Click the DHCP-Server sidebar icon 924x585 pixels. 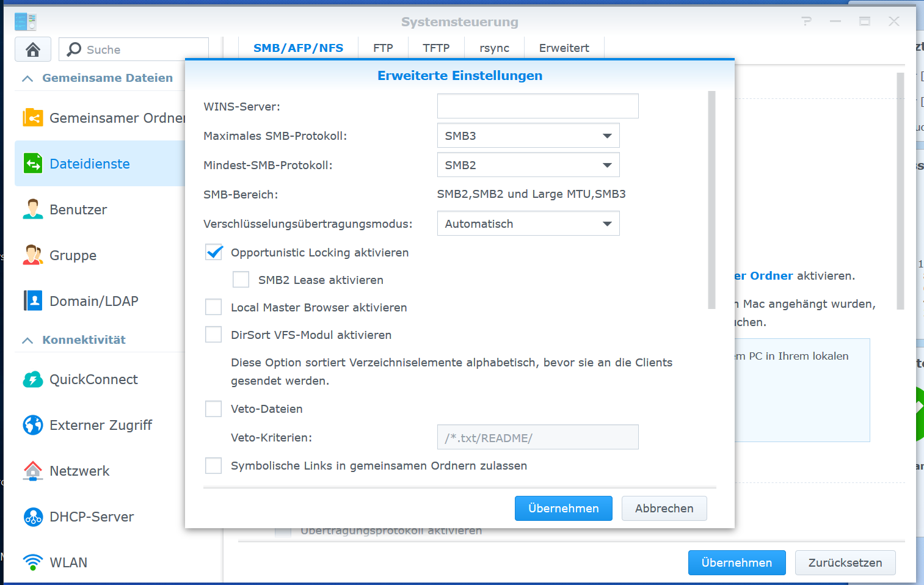coord(32,517)
